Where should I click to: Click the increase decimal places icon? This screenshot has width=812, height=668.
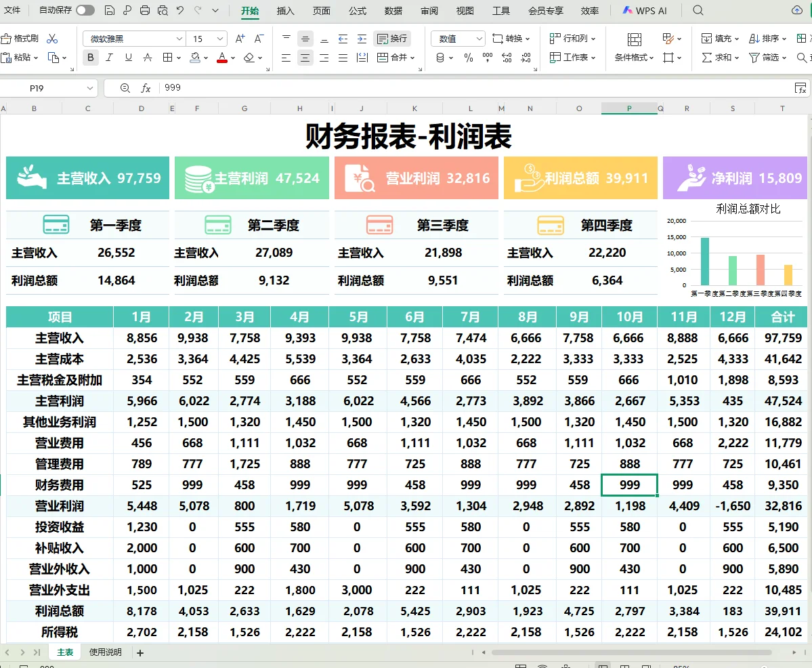coord(507,58)
